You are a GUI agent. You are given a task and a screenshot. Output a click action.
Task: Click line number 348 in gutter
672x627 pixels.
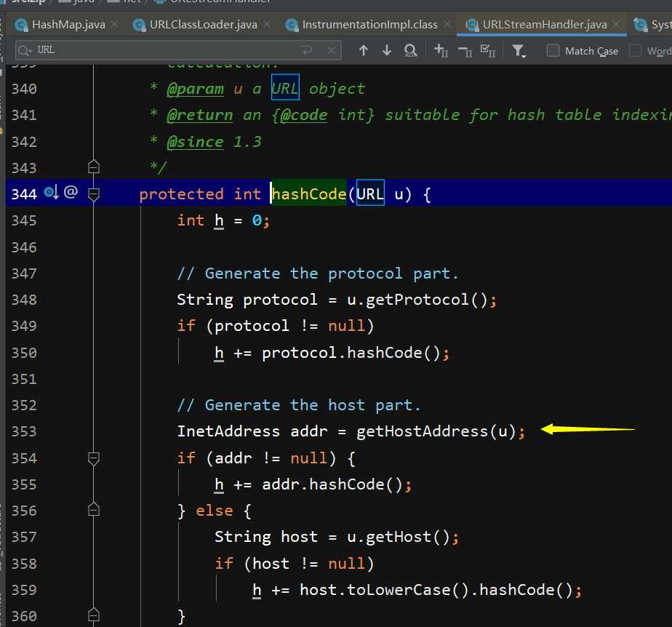24,300
